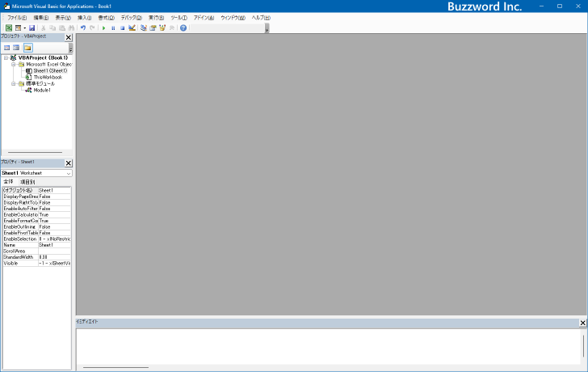
Task: Click View Code icon in Project panel
Action: 6,48
